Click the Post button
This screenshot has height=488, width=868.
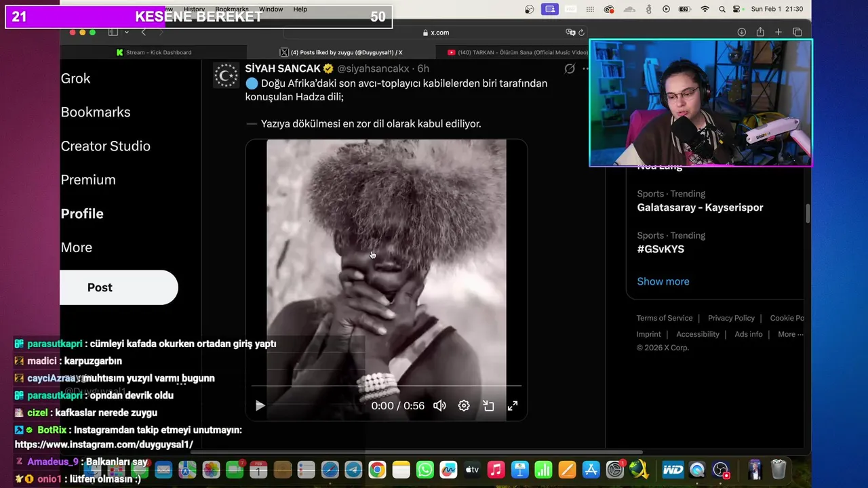119,287
